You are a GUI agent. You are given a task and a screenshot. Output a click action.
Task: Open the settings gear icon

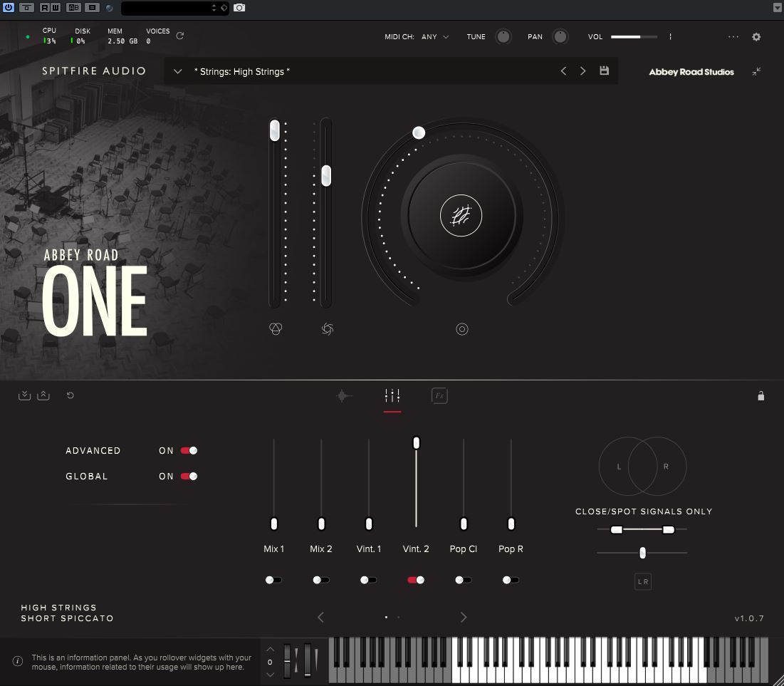(x=756, y=36)
